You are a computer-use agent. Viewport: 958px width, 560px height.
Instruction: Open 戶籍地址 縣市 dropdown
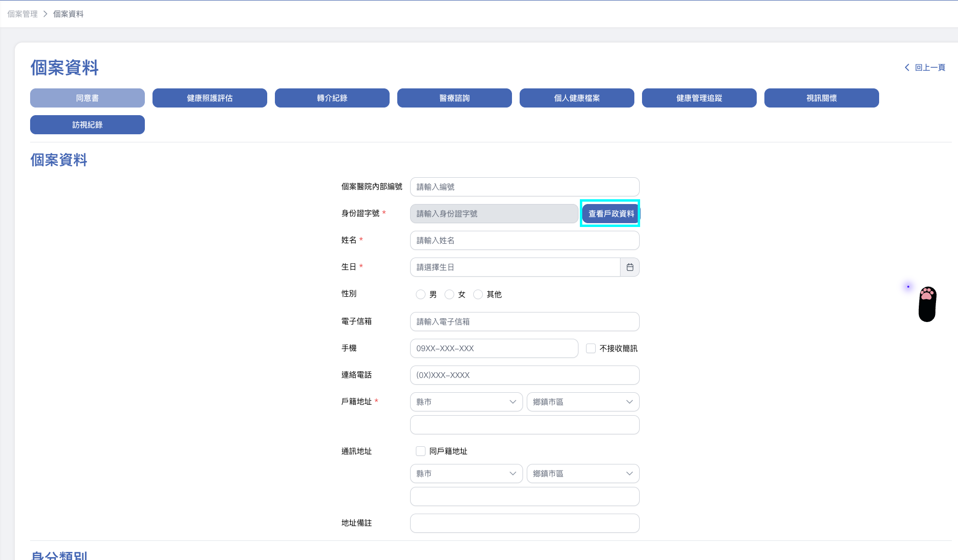[466, 402]
